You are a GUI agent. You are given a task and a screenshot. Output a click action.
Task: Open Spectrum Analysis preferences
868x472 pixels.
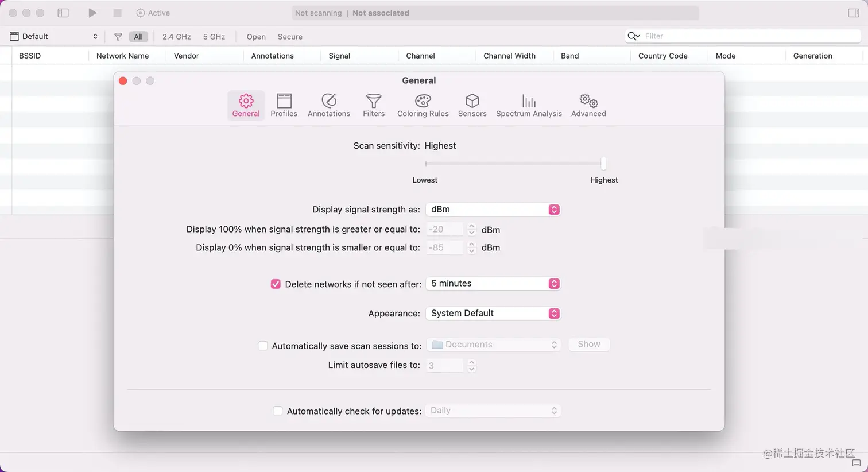tap(529, 106)
